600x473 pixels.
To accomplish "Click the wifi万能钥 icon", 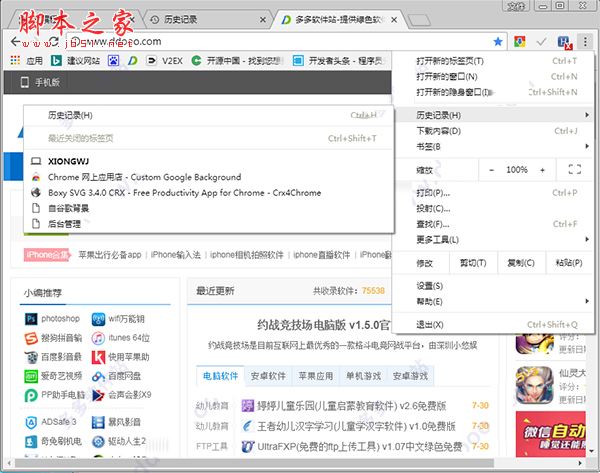I will point(98,319).
